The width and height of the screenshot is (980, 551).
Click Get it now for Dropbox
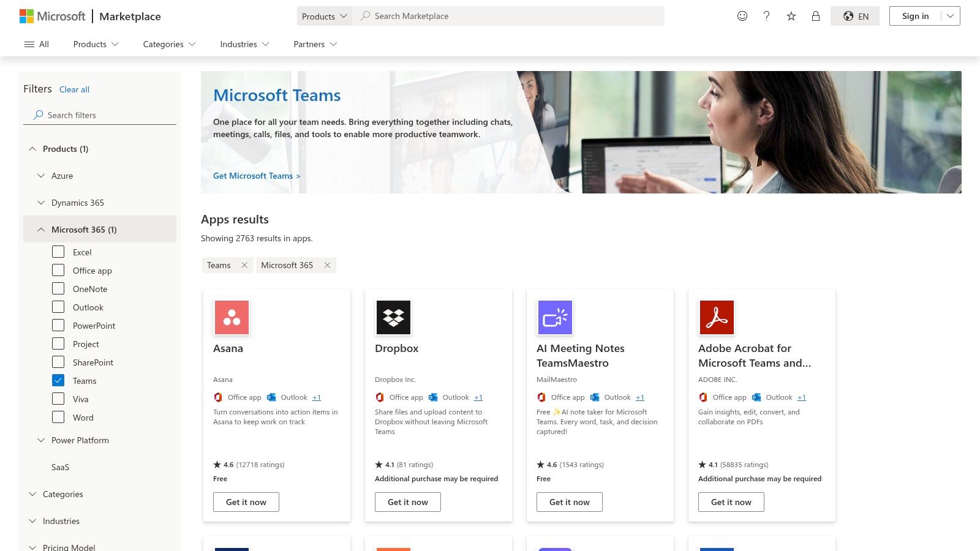pyautogui.click(x=407, y=501)
